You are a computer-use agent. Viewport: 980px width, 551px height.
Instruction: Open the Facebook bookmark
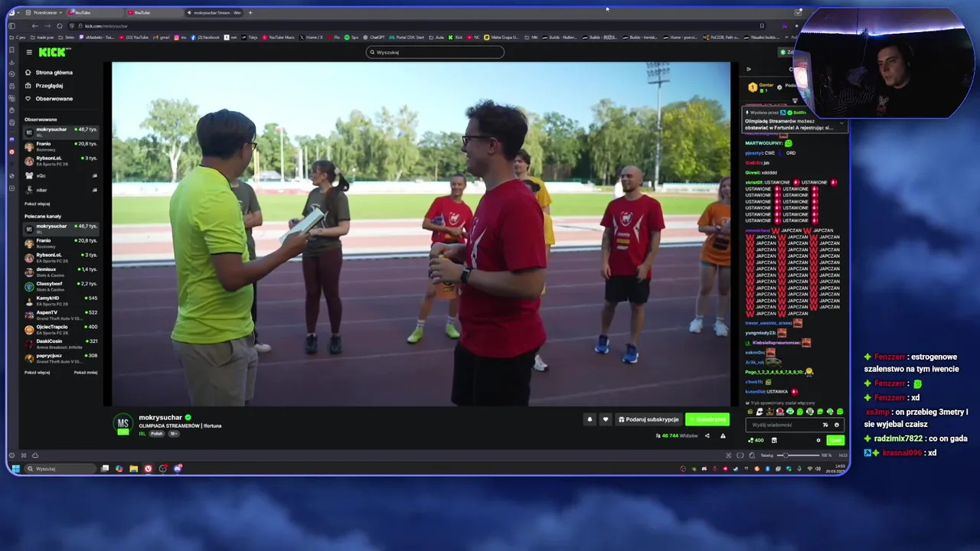(204, 37)
